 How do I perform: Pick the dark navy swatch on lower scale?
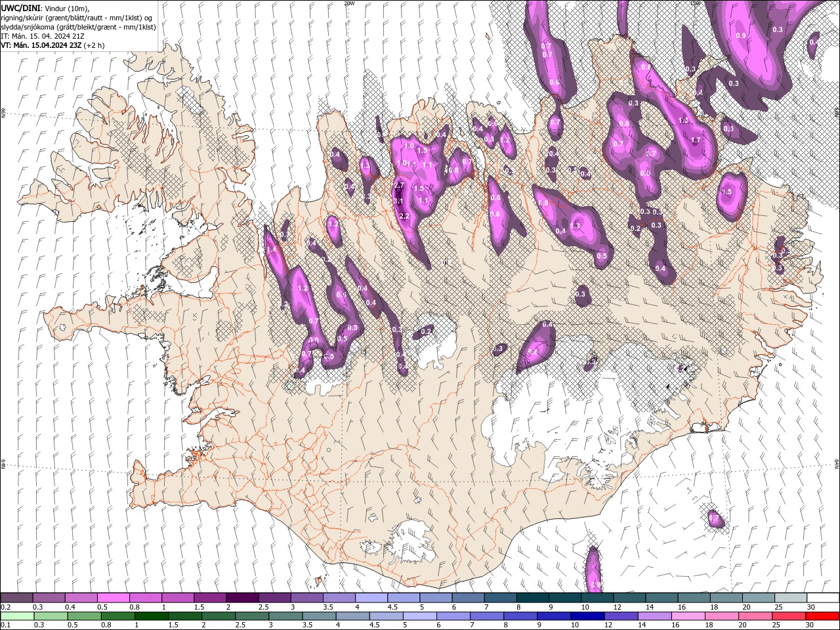(x=586, y=616)
